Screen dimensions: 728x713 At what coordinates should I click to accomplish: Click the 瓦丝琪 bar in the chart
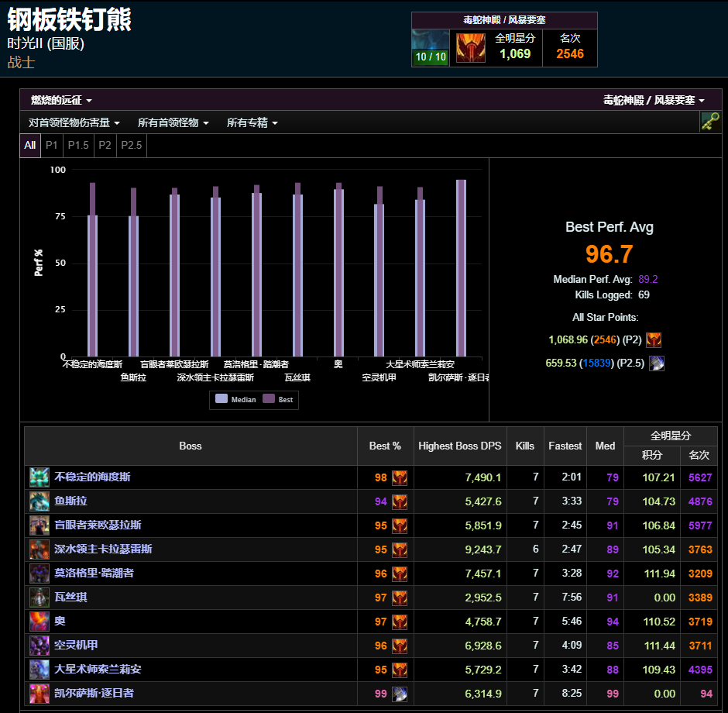tap(297, 271)
